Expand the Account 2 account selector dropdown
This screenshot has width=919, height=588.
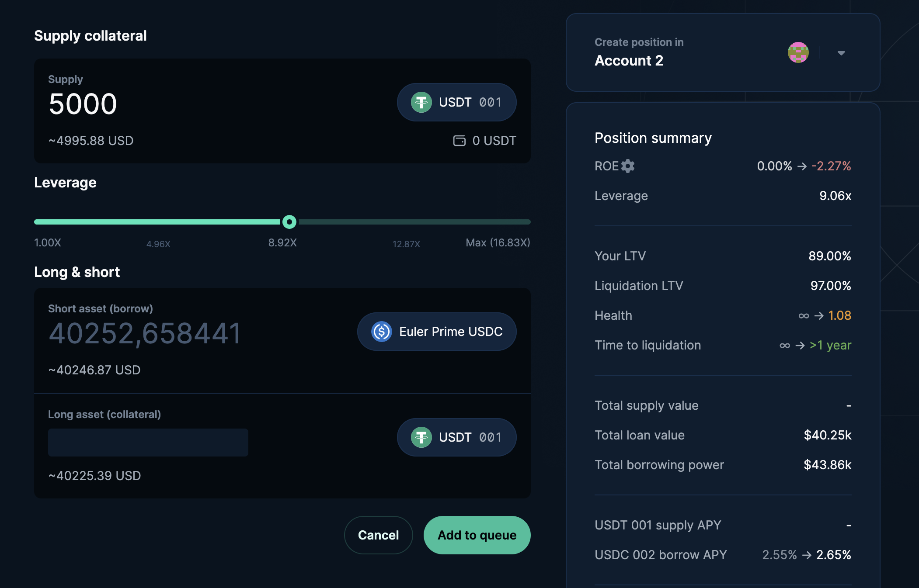tap(841, 52)
